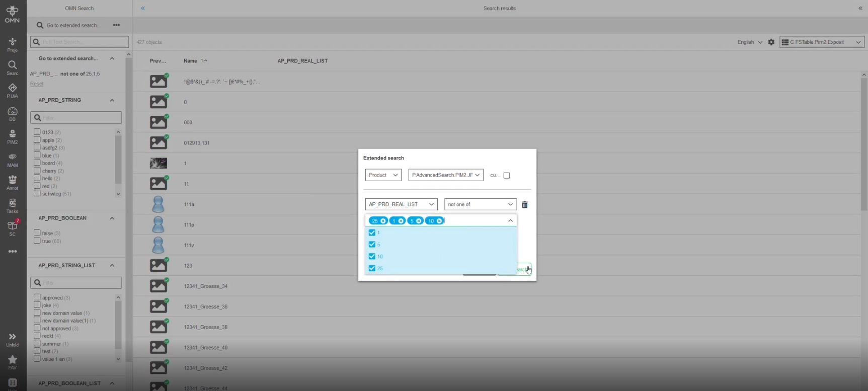The height and width of the screenshot is (391, 868).
Task: Open the AP_PRD_REAL_LIST attribute dropdown
Action: pyautogui.click(x=401, y=204)
